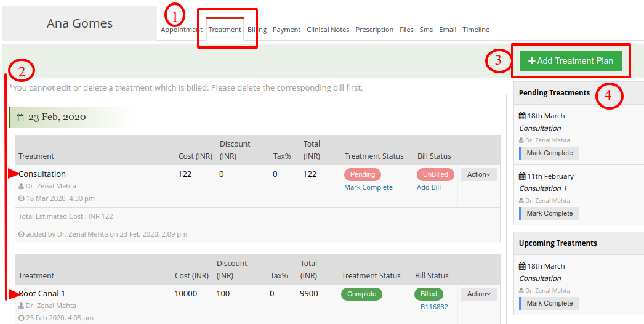Click doctor icon under upcoming Consultation
644x324 pixels.
pyautogui.click(x=521, y=291)
